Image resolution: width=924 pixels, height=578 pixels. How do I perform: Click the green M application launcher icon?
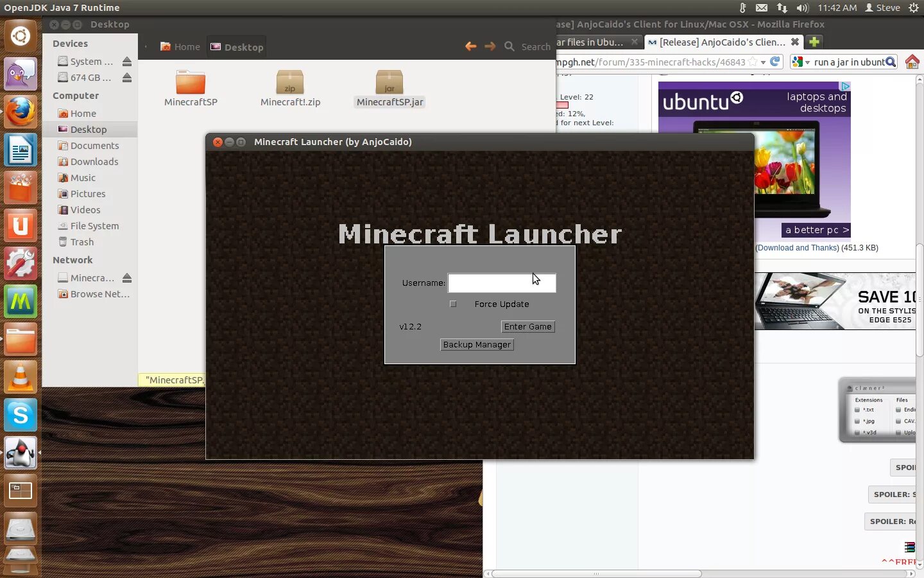pyautogui.click(x=21, y=301)
